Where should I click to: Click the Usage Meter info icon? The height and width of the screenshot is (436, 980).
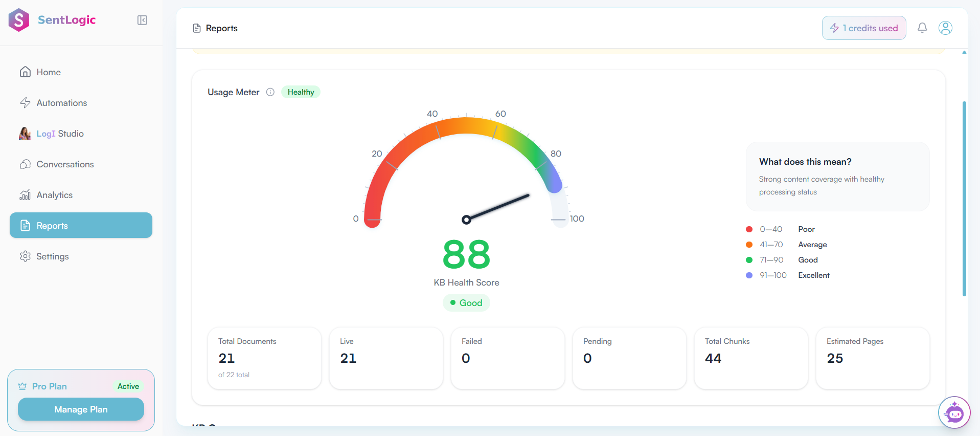(x=270, y=92)
